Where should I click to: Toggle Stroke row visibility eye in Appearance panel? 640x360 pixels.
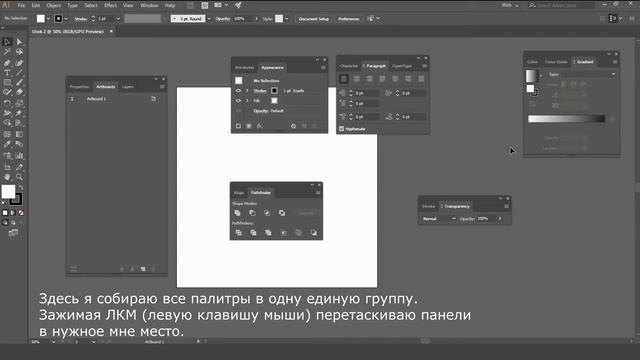[x=238, y=91]
